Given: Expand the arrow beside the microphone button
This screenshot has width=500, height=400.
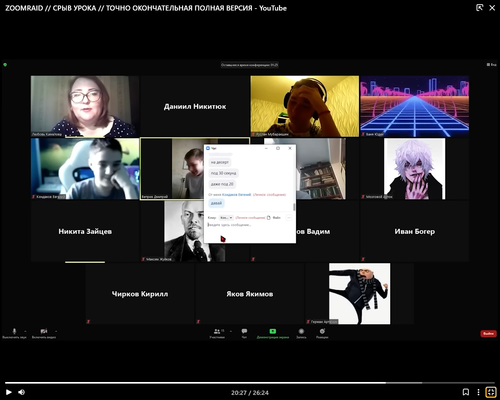Looking at the screenshot, I should coord(25,331).
